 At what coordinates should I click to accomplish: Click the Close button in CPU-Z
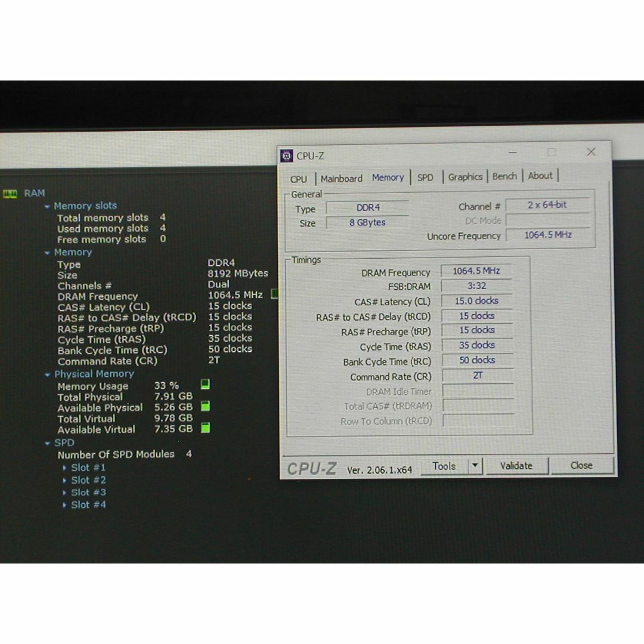581,465
